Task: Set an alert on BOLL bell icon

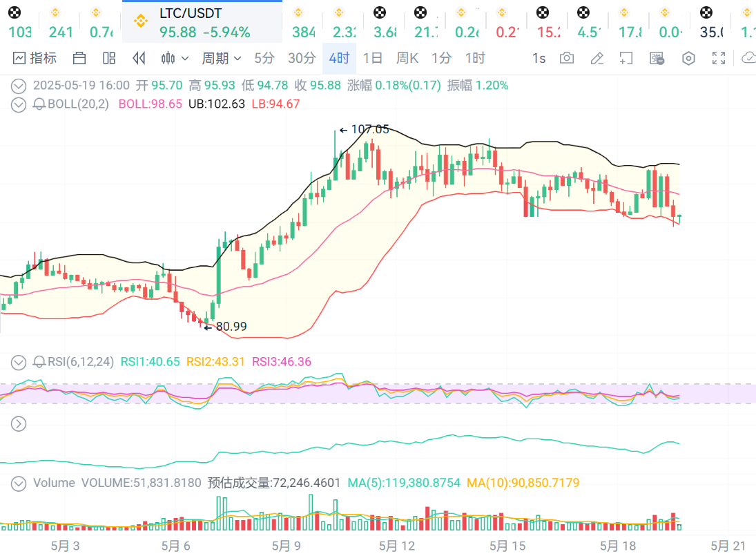Action: pyautogui.click(x=39, y=104)
